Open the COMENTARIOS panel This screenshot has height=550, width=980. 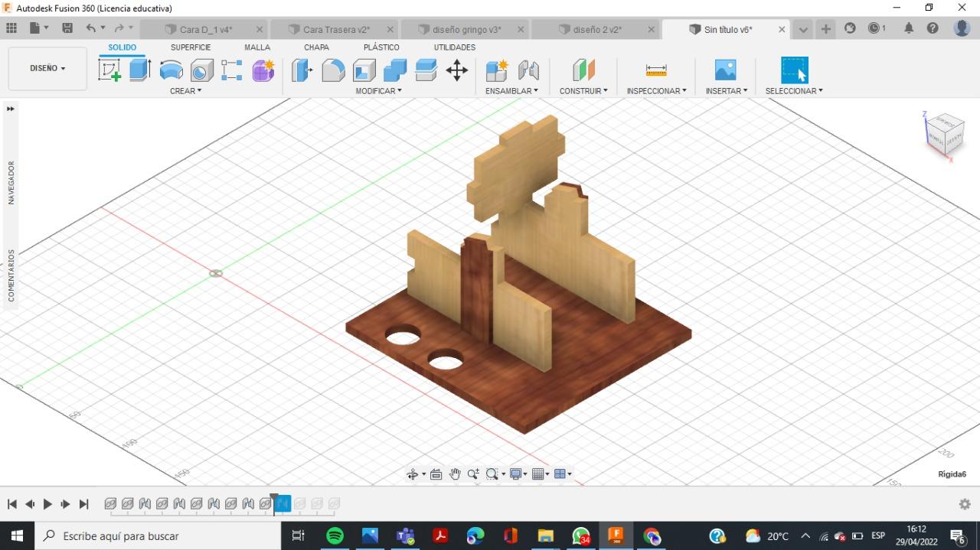tap(11, 275)
